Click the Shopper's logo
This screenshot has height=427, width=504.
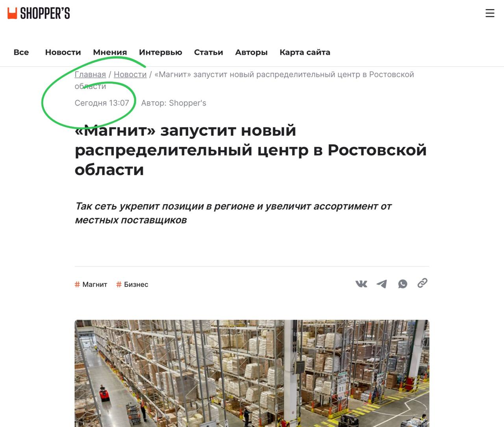(39, 13)
